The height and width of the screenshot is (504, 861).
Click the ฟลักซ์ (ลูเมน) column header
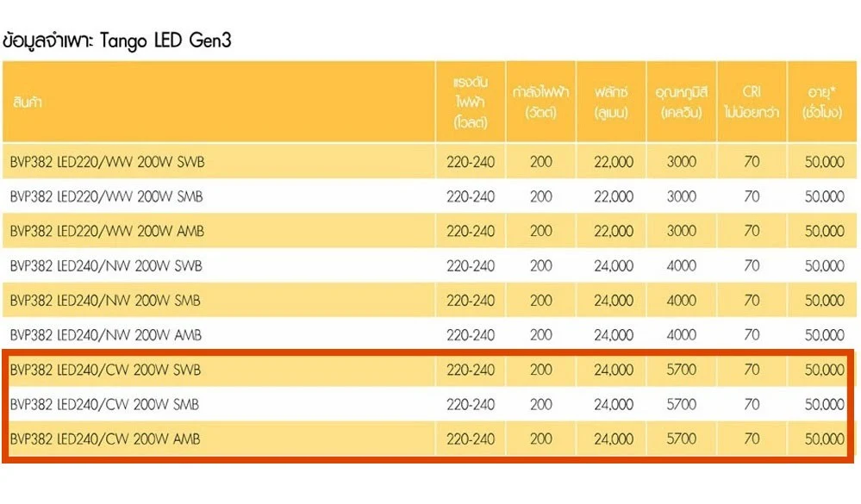pos(611,102)
